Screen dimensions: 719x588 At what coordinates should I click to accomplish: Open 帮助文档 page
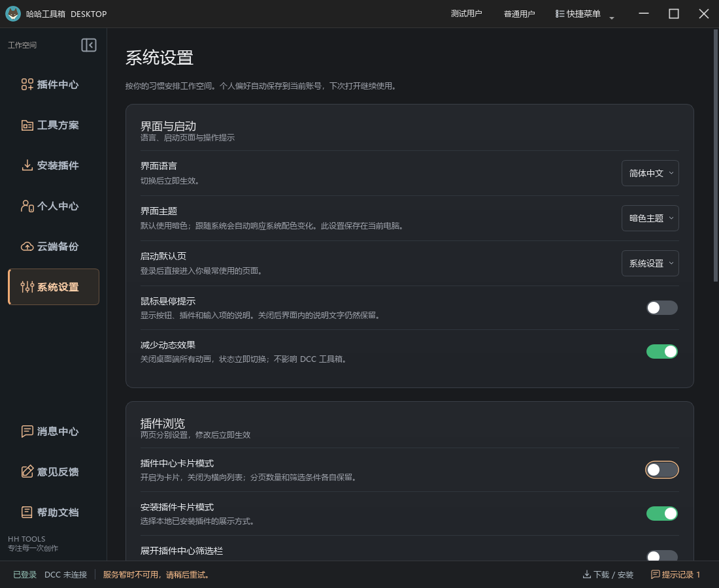click(53, 512)
